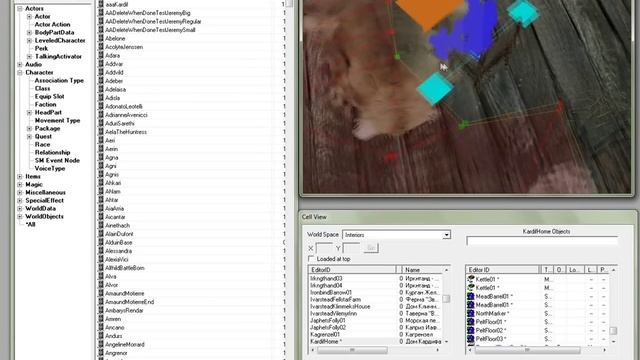640x360 pixels.
Task: Collapse the Actors tree node
Action: click(x=20, y=9)
